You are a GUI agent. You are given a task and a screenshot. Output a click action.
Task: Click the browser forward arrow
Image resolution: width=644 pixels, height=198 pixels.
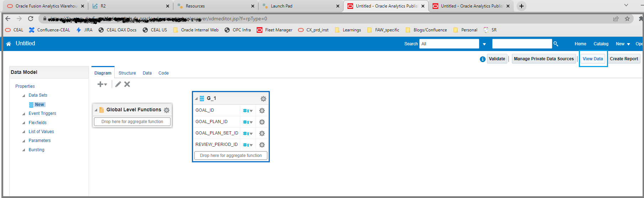coord(19,19)
